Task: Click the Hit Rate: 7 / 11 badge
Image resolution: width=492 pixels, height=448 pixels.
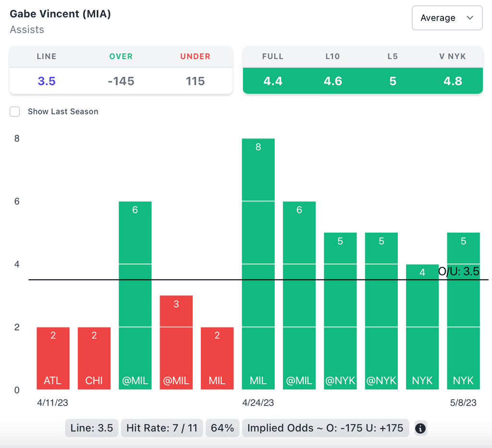Action: click(x=162, y=428)
